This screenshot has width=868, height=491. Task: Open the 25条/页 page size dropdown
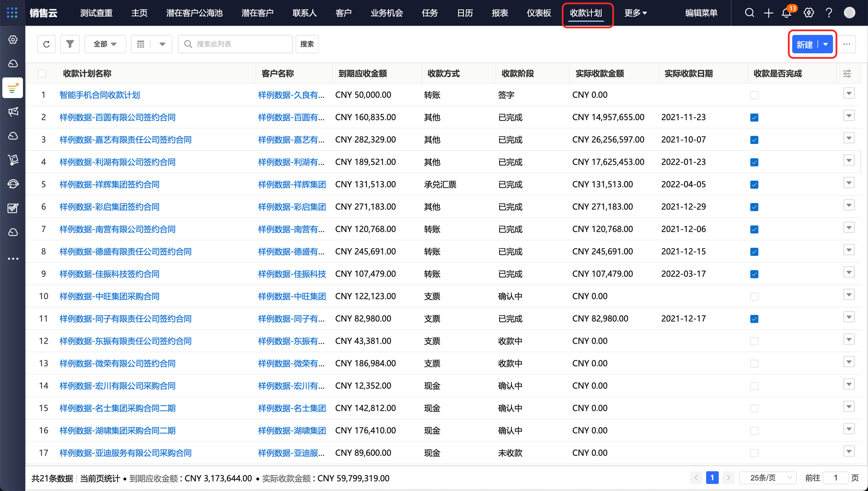coord(768,478)
